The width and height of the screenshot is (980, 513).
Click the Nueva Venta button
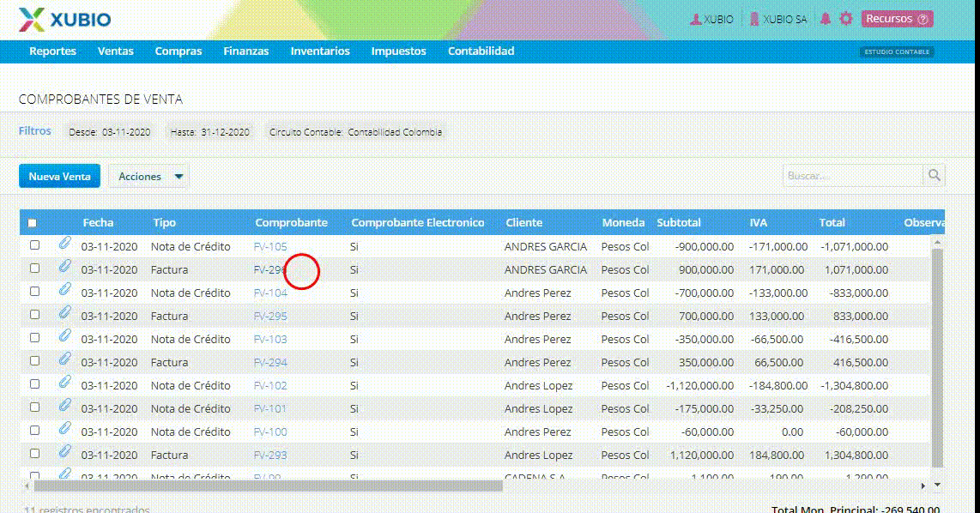click(59, 176)
